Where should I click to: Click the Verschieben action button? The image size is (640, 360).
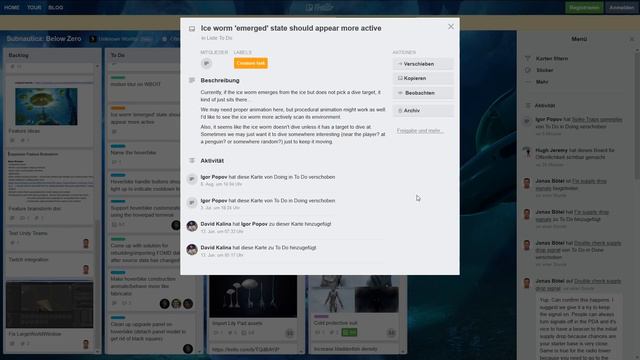[x=423, y=64]
